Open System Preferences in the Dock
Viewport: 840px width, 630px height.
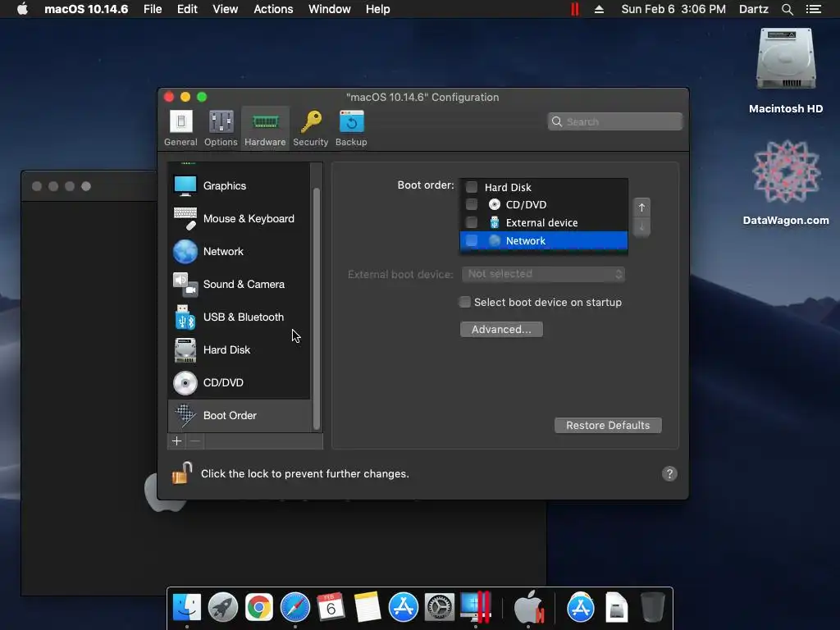(x=440, y=608)
